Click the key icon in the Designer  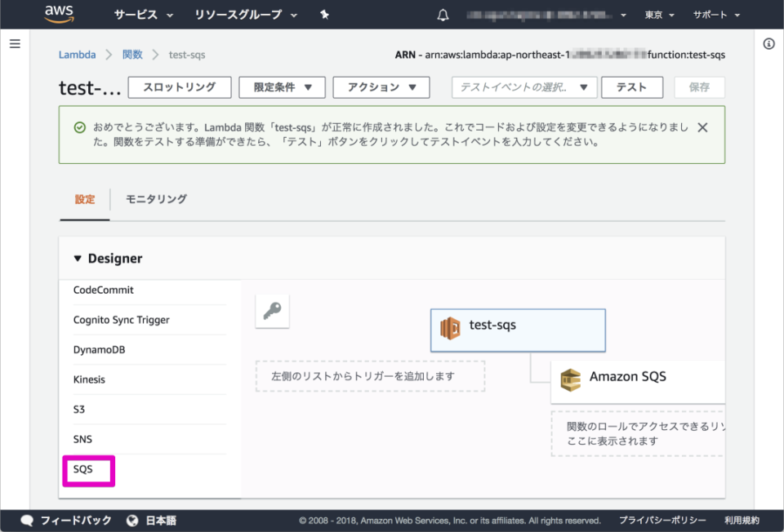coord(272,312)
